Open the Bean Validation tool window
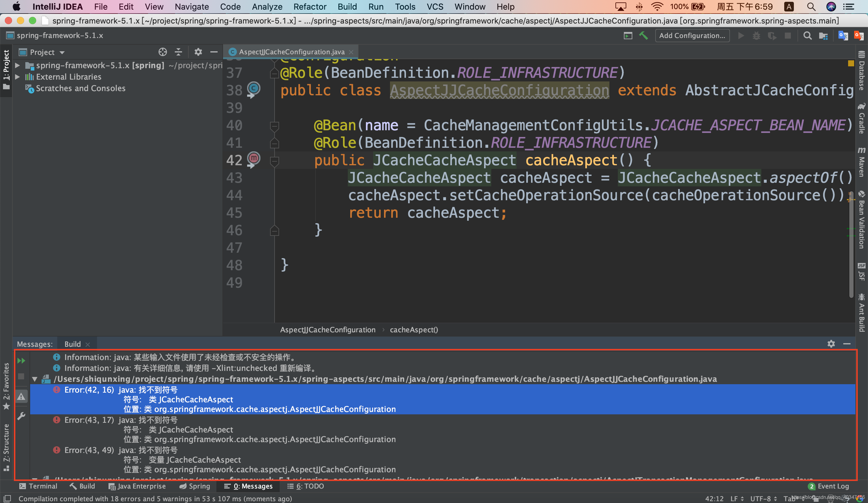The height and width of the screenshot is (503, 868). tap(861, 219)
